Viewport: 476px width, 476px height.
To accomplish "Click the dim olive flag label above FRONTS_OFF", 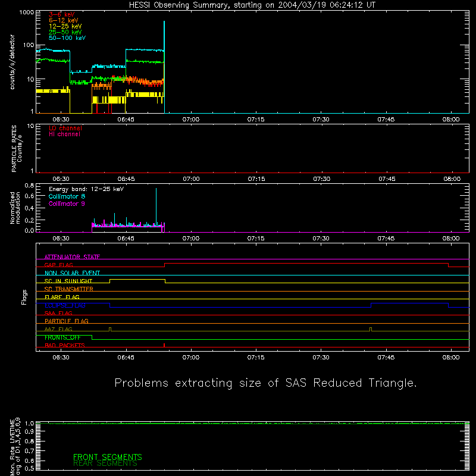I will (58, 329).
